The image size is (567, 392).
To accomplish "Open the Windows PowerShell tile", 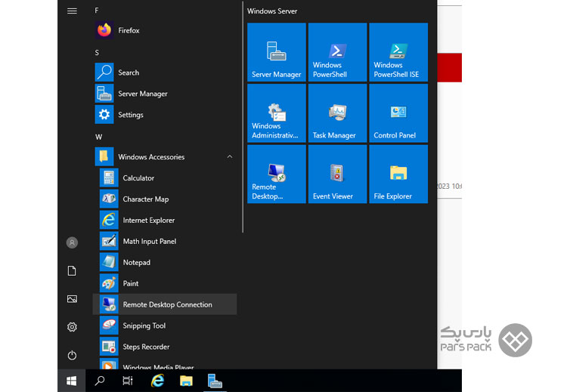I will point(338,52).
